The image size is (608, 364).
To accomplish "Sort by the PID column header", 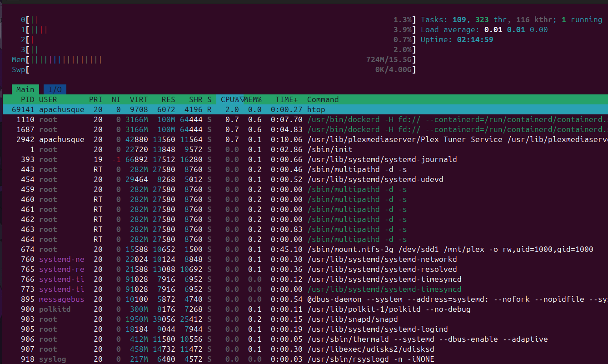I will coord(28,99).
